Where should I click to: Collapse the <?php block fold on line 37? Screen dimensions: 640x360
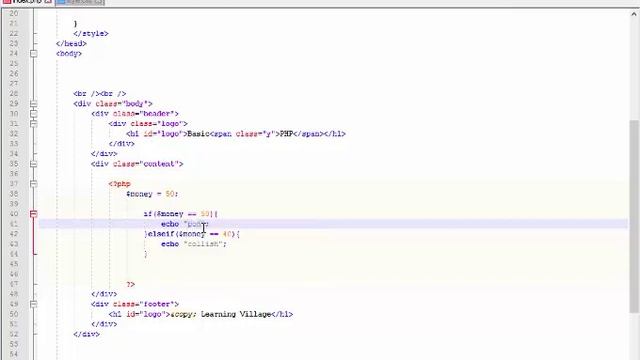point(33,184)
